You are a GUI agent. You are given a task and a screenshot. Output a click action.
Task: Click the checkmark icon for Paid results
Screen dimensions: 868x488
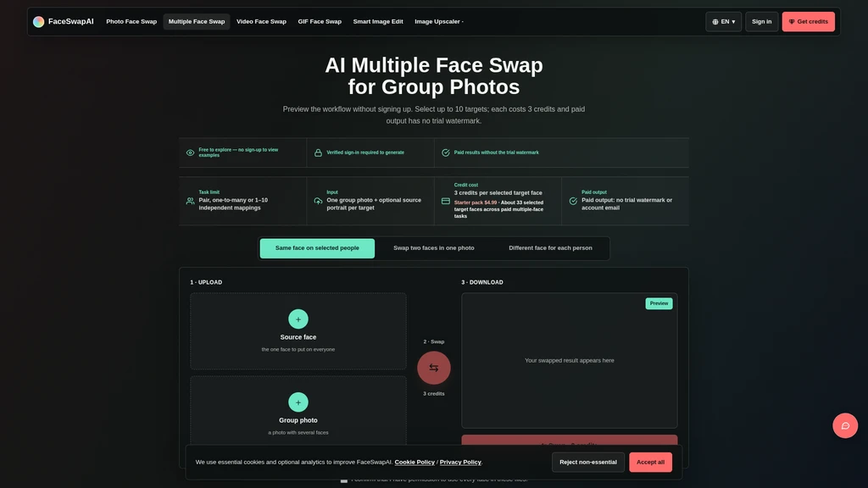(446, 152)
